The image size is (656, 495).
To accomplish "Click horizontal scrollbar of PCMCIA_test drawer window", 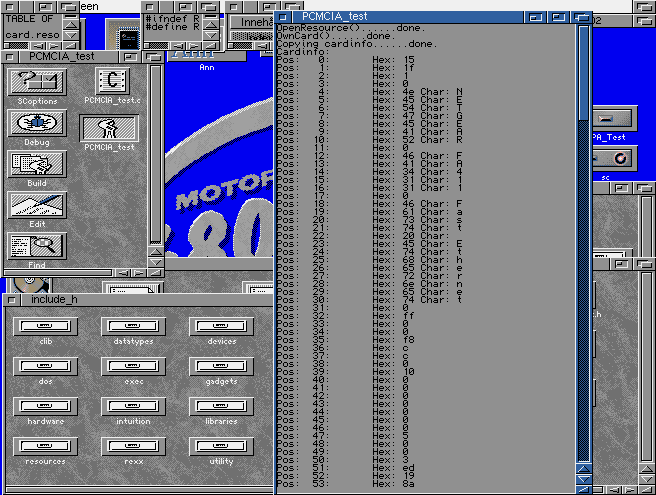I will tap(58, 273).
